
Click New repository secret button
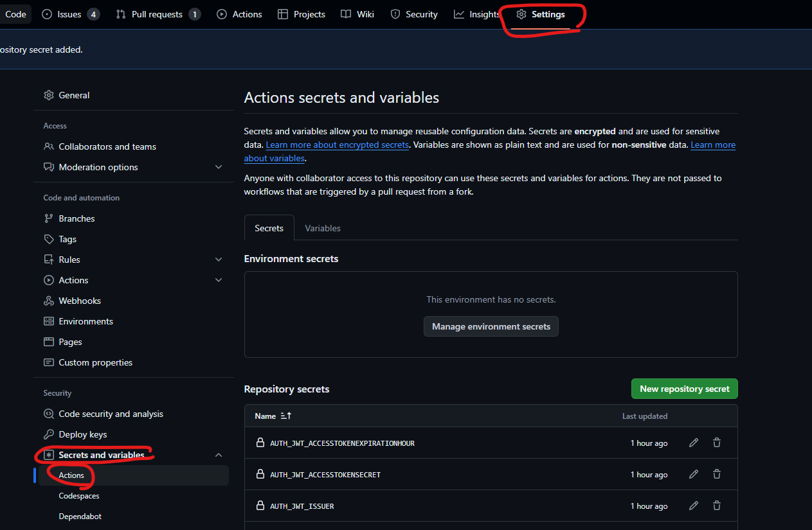685,389
